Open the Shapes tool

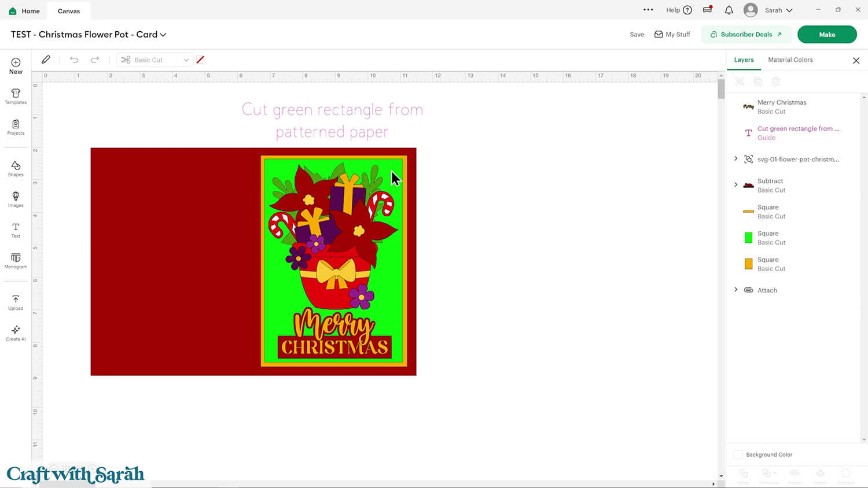pyautogui.click(x=16, y=168)
